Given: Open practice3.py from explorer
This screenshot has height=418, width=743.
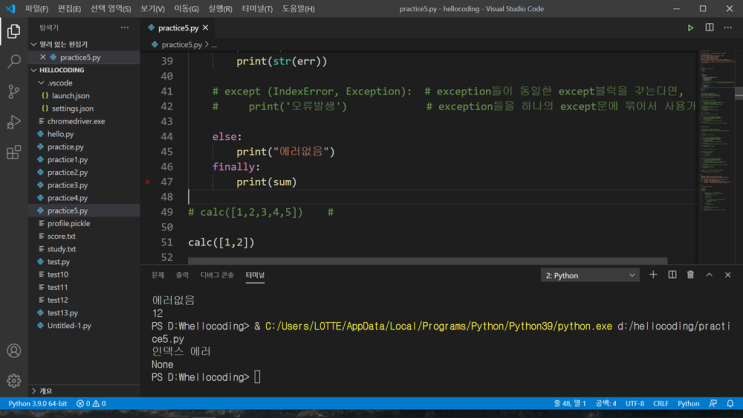Looking at the screenshot, I should pos(67,185).
